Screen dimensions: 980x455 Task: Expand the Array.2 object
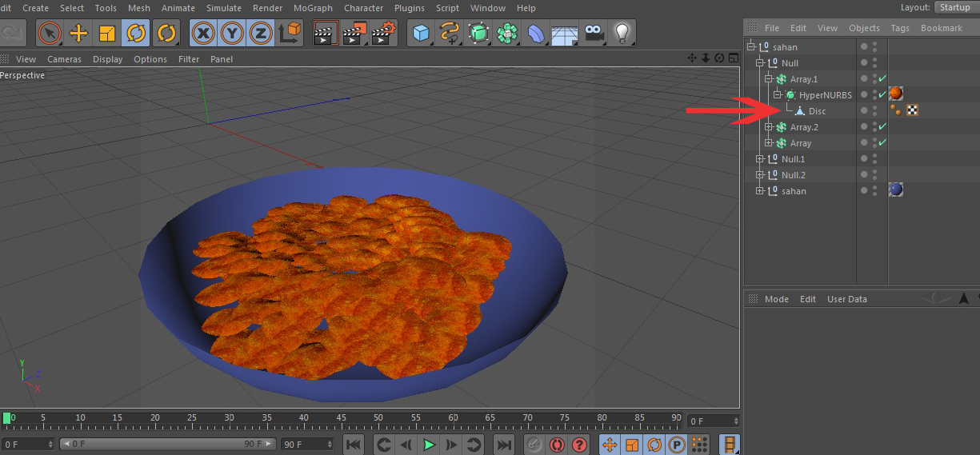point(769,127)
